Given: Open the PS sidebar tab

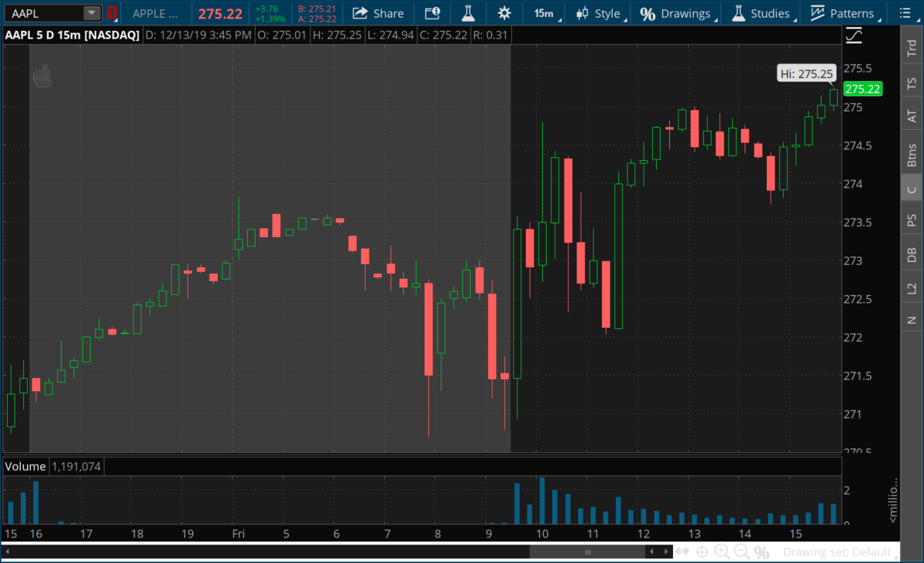Looking at the screenshot, I should 912,221.
